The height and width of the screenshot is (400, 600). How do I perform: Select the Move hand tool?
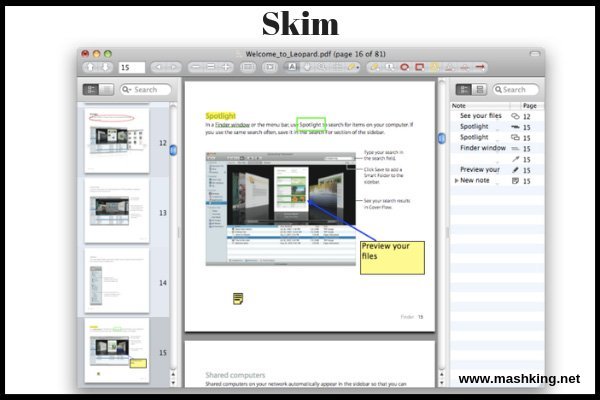point(307,67)
